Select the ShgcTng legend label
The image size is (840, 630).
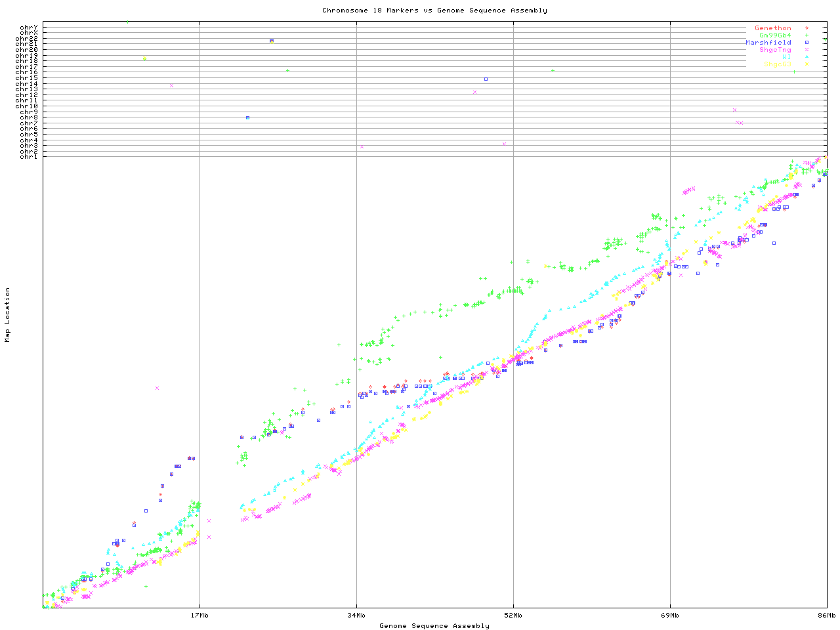click(775, 50)
